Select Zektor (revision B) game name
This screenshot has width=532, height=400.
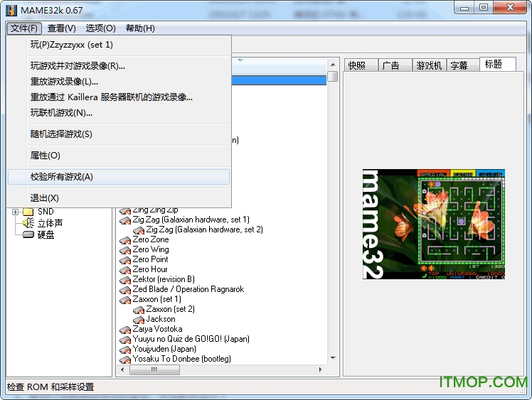pos(164,279)
